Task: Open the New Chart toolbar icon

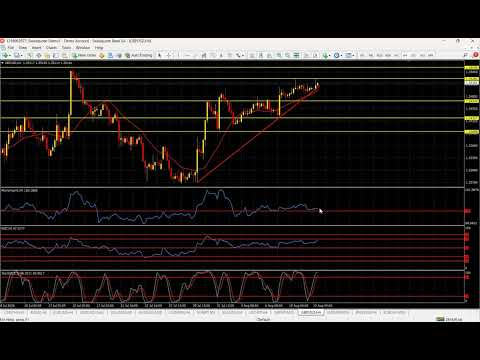Action: click(x=5, y=55)
